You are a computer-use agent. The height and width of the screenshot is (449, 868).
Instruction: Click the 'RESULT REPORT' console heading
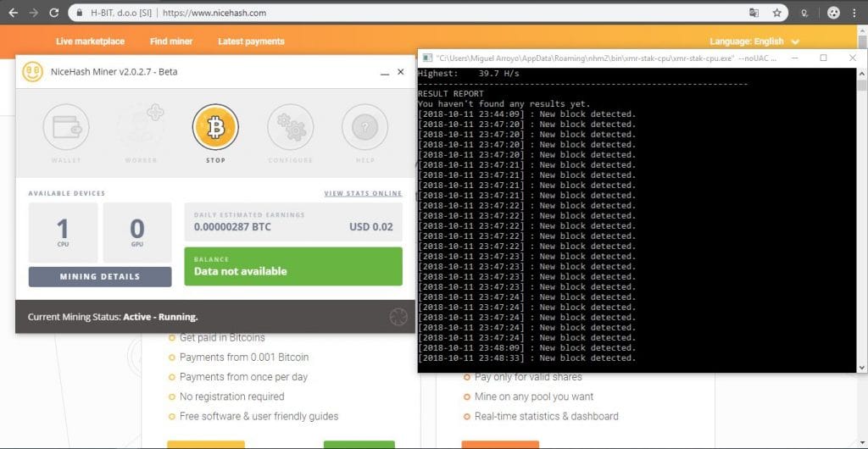pyautogui.click(x=451, y=94)
